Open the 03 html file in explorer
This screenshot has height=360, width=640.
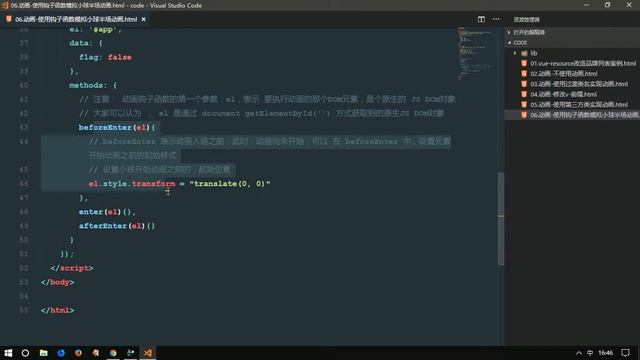(x=579, y=84)
